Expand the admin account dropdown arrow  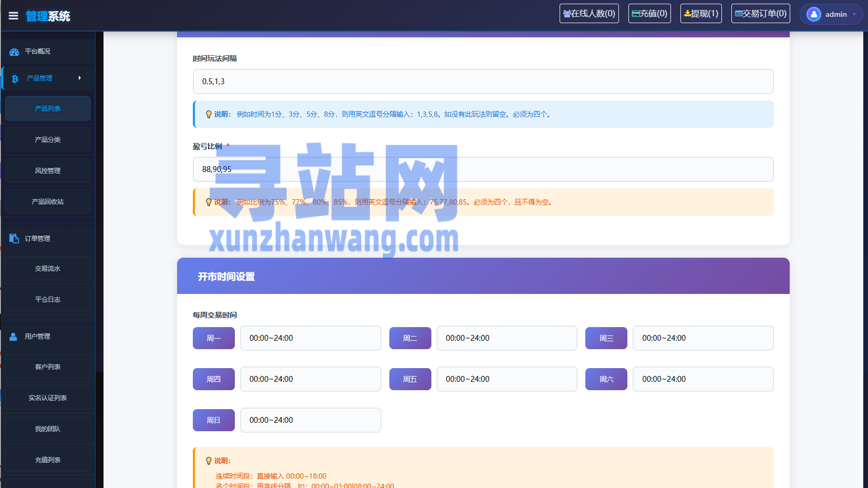854,14
